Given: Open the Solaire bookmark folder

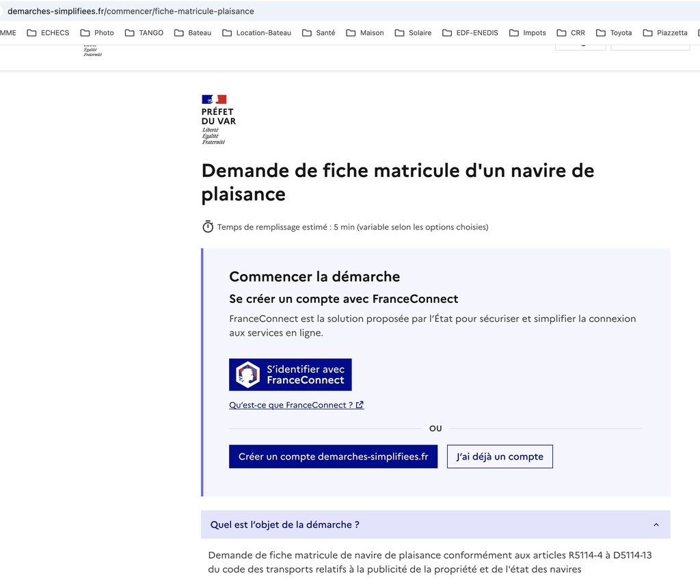Looking at the screenshot, I should [413, 33].
